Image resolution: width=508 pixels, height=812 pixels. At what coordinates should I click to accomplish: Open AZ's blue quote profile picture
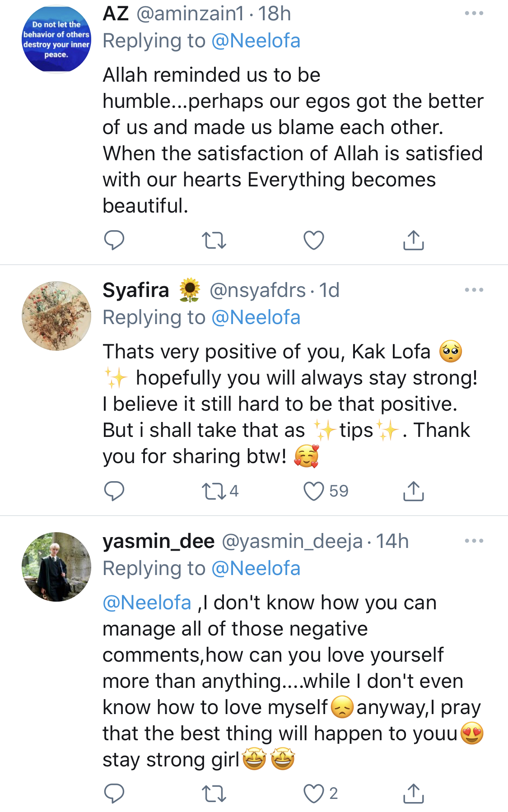pyautogui.click(x=56, y=39)
